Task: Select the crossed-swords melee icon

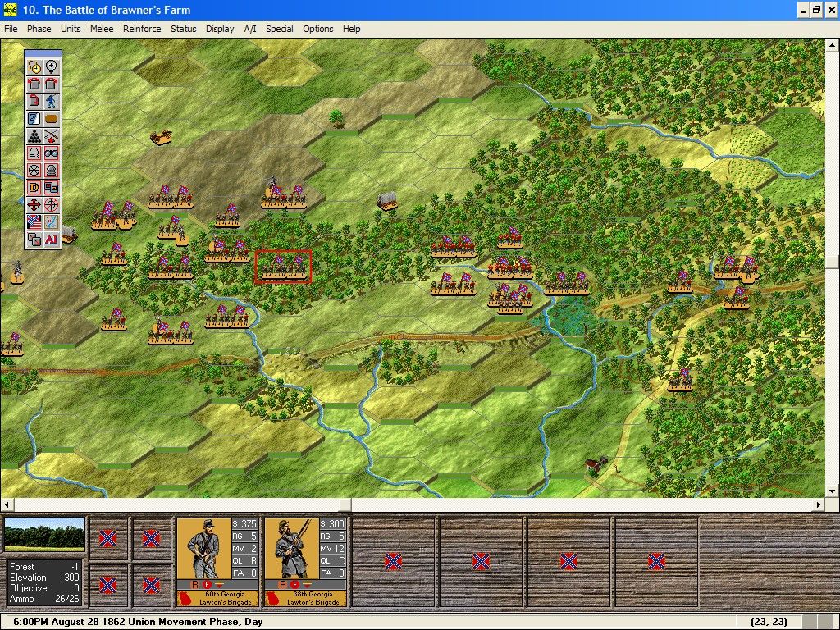Action: tap(54, 135)
